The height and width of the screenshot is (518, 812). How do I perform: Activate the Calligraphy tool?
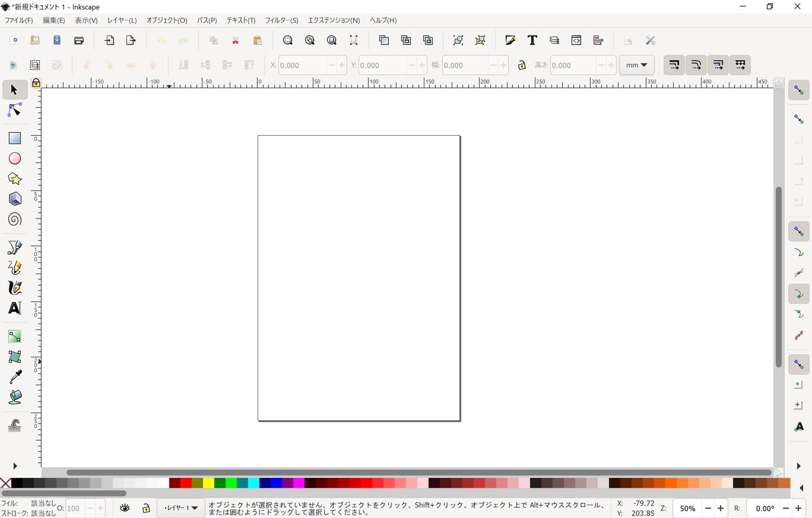click(14, 288)
